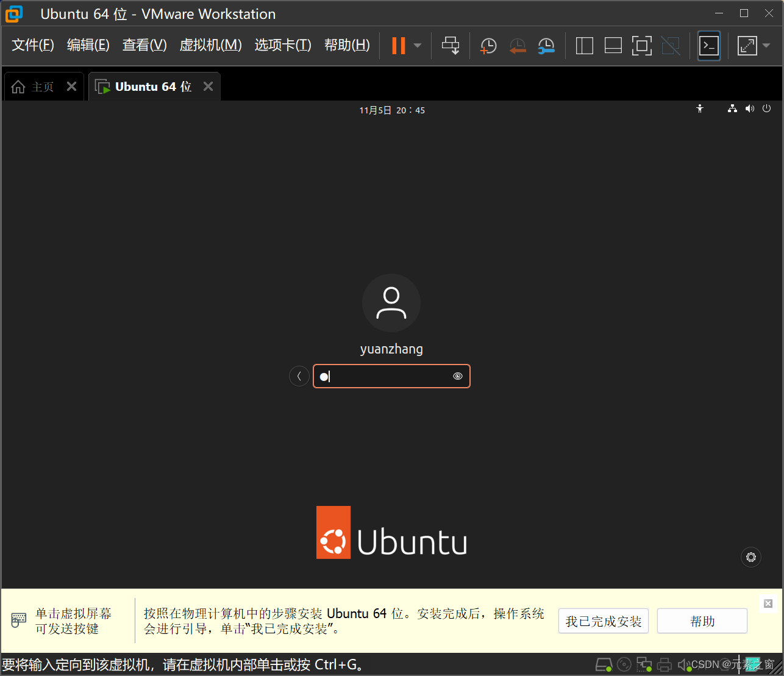Go back to the user list
This screenshot has width=784, height=676.
click(299, 376)
